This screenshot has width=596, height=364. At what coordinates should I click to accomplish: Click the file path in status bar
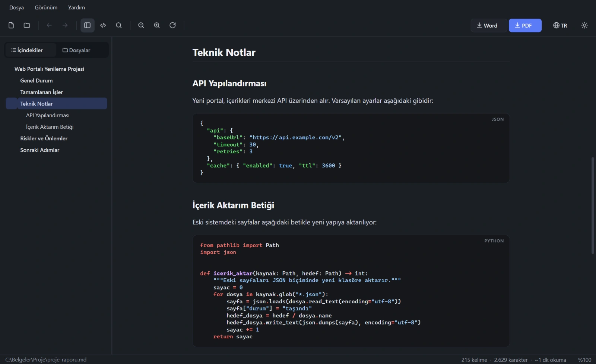pyautogui.click(x=46, y=360)
